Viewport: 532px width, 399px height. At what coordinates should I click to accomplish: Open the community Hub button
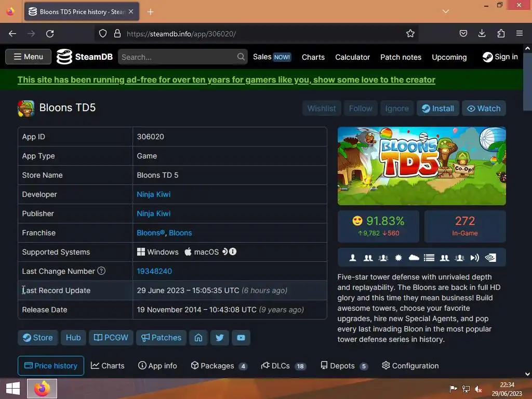[x=73, y=338]
